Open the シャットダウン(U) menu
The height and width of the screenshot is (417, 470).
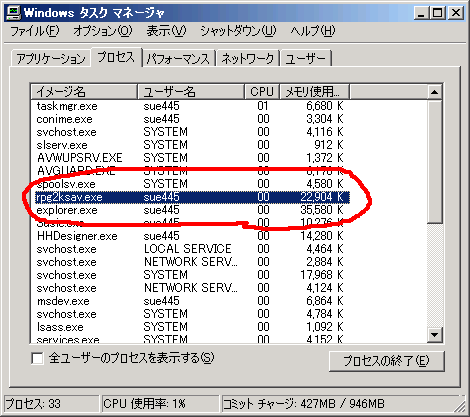coord(238,31)
